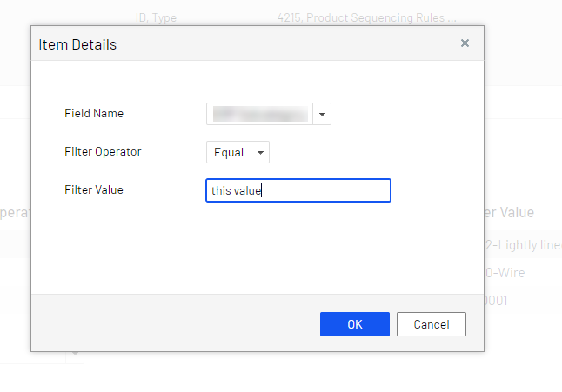Expand the Filter Operator dropdown arrow
This screenshot has height=392, width=562.
tap(260, 153)
